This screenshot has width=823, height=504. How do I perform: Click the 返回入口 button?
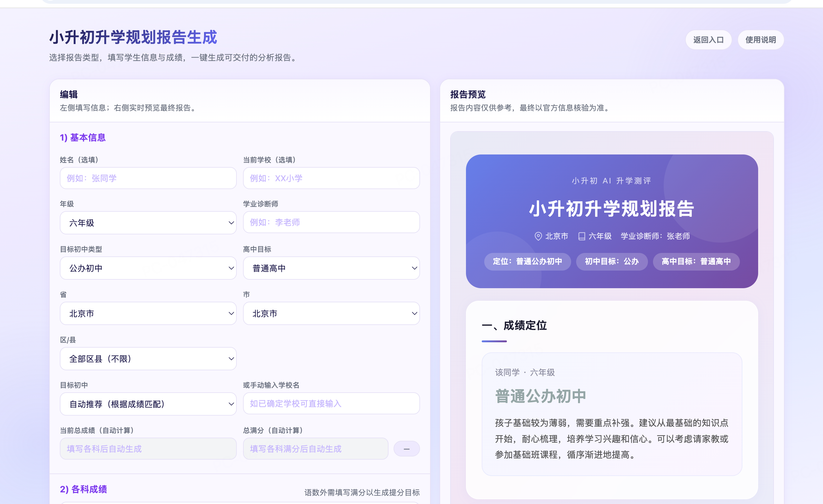coord(708,40)
